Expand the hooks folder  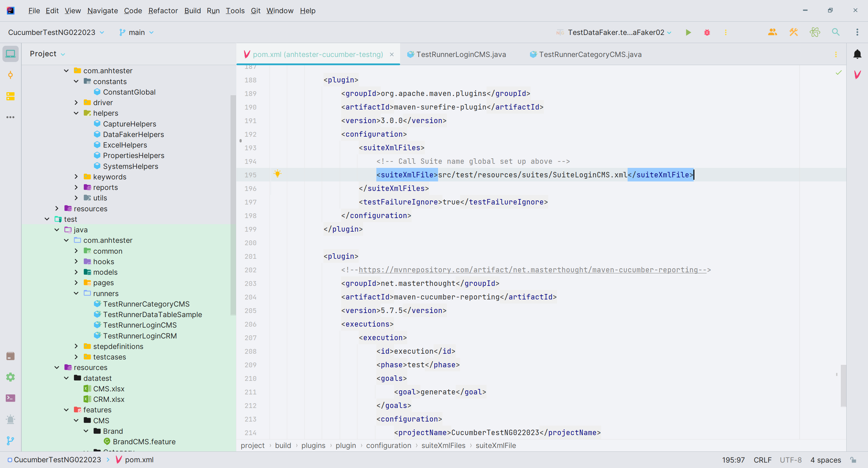76,261
